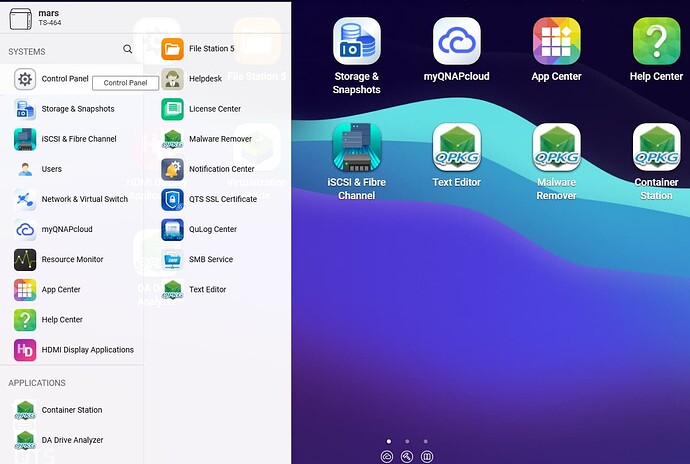The width and height of the screenshot is (690, 464).
Task: Select myQNAPcloud in the side menu
Action: [x=53, y=229]
